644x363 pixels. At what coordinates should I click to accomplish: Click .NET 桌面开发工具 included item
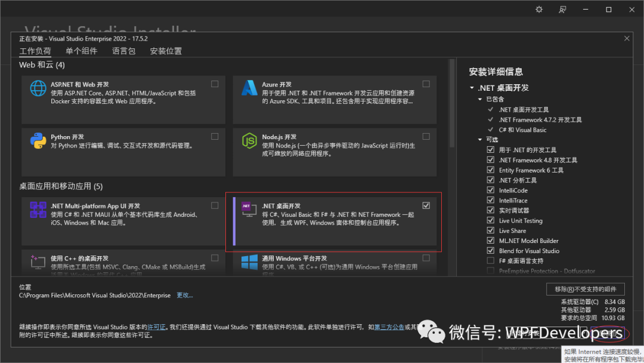click(x=524, y=110)
